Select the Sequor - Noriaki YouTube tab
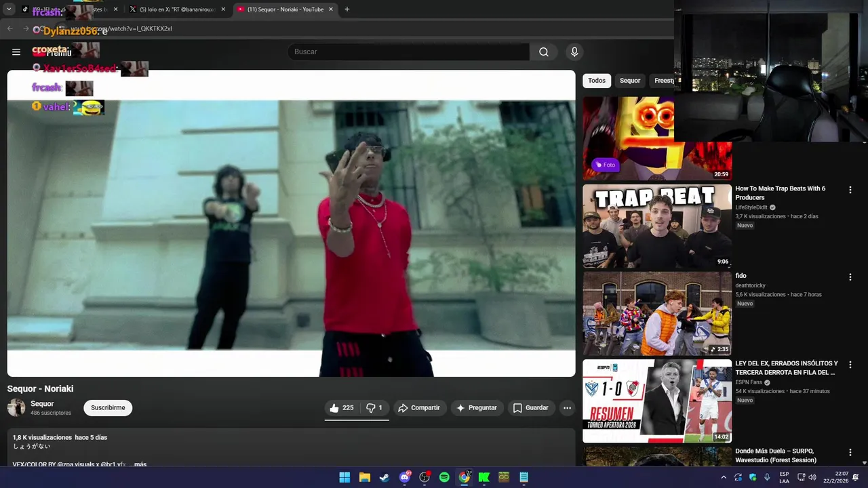This screenshot has width=868, height=488. click(285, 9)
